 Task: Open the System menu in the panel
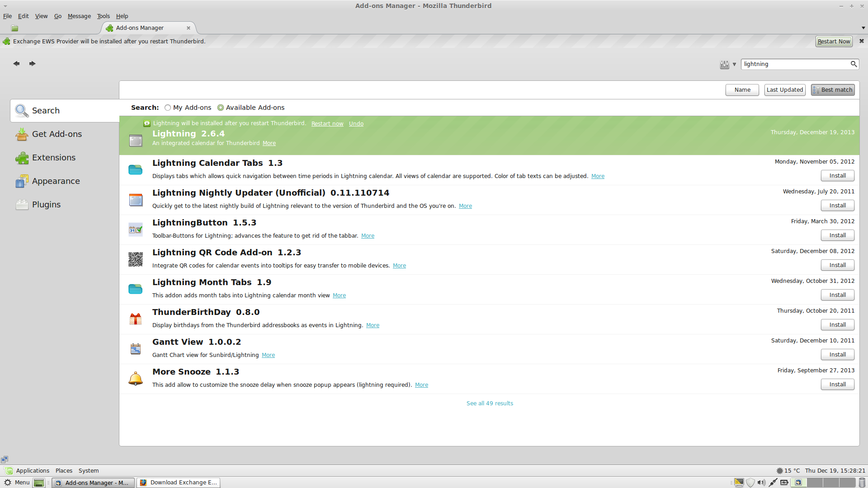(x=89, y=471)
